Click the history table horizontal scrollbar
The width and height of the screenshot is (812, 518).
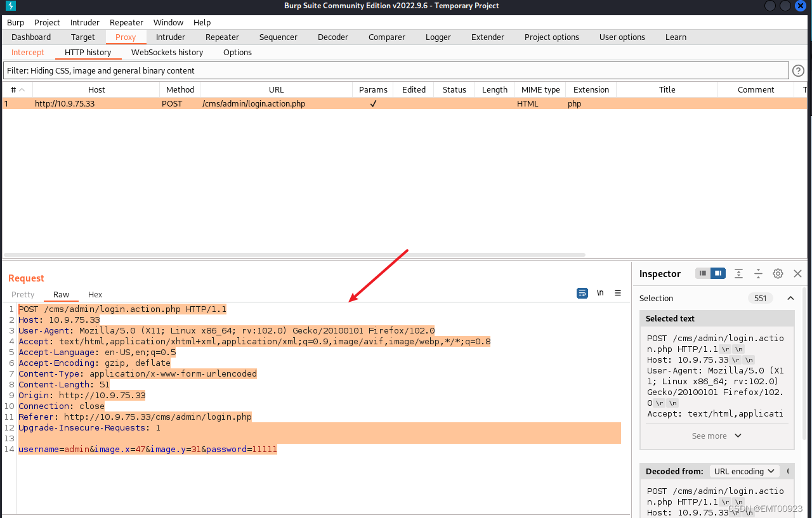[x=293, y=255]
